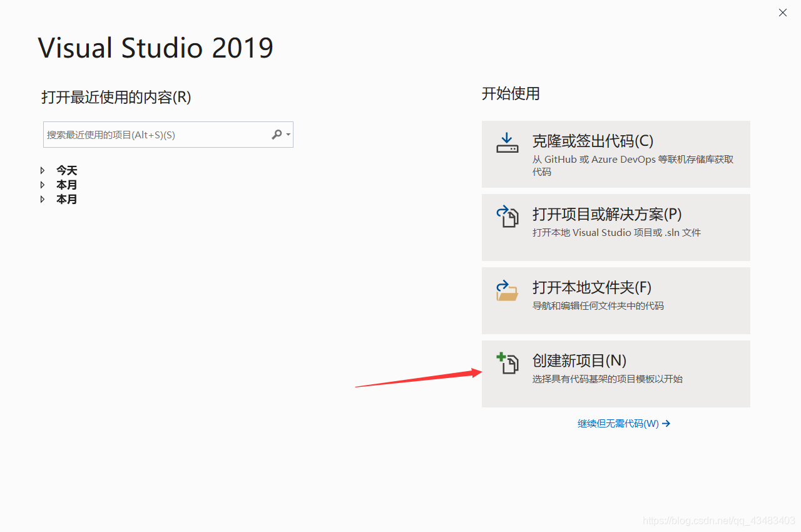This screenshot has width=801, height=532.
Task: Click the 从 GitHub 或 Azure DevOps description text
Action: 633,165
